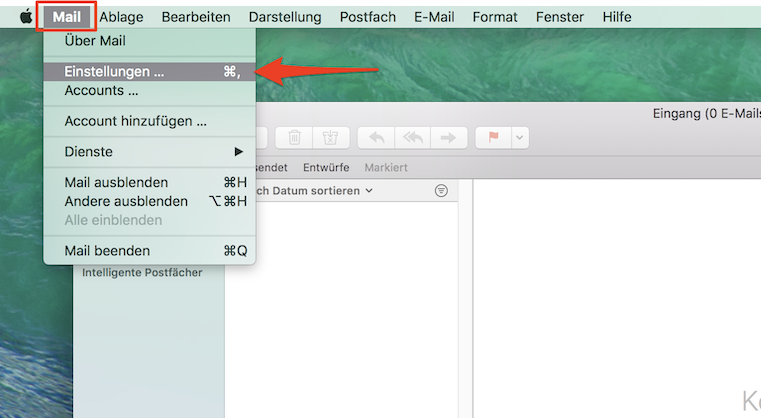Choose Andere ausblenden

coord(149,201)
